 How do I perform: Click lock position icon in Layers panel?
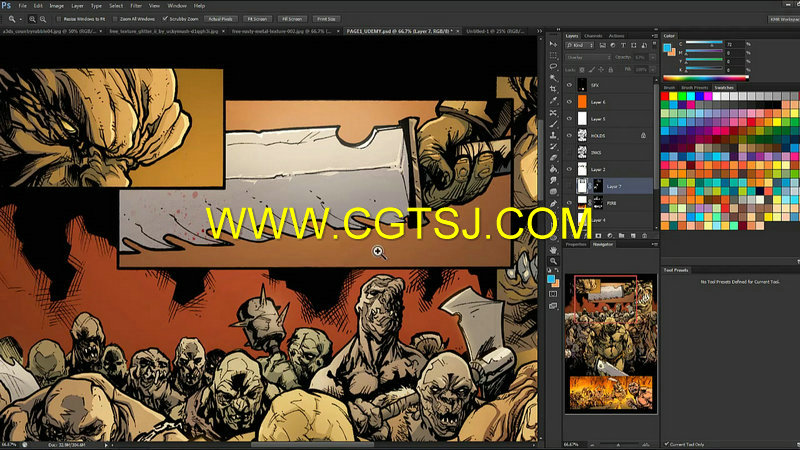[601, 69]
